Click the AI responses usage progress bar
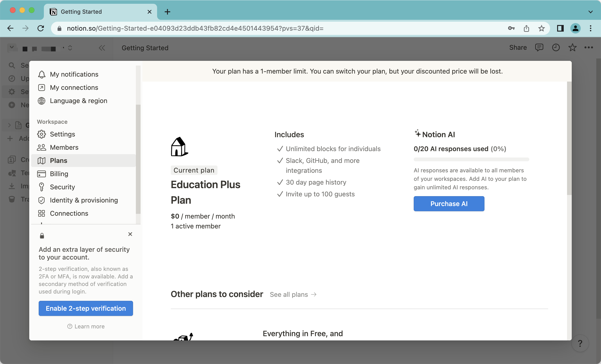The image size is (601, 364). tap(471, 159)
